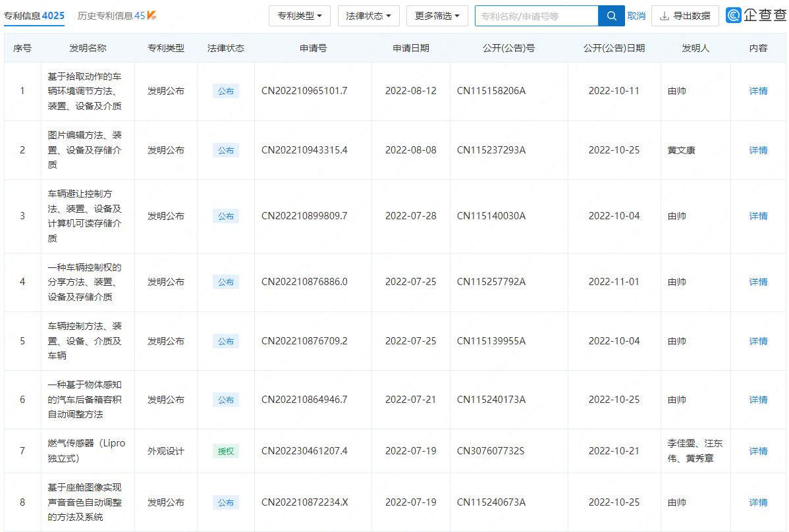
Task: Expand the 更多筛选 options
Action: pos(437,15)
